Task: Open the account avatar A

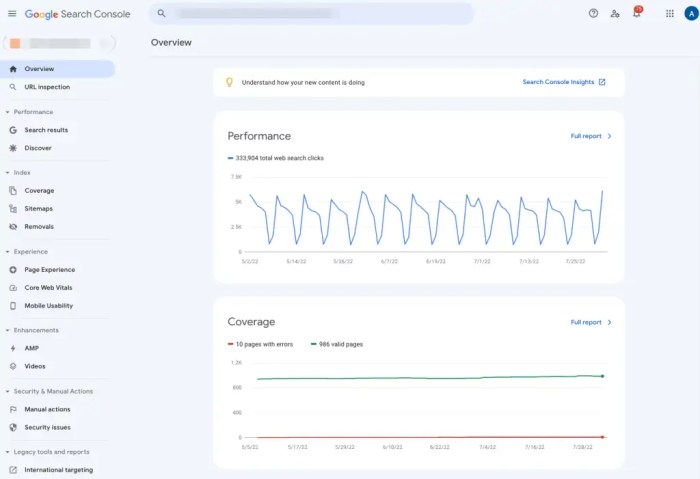Action: [691, 13]
